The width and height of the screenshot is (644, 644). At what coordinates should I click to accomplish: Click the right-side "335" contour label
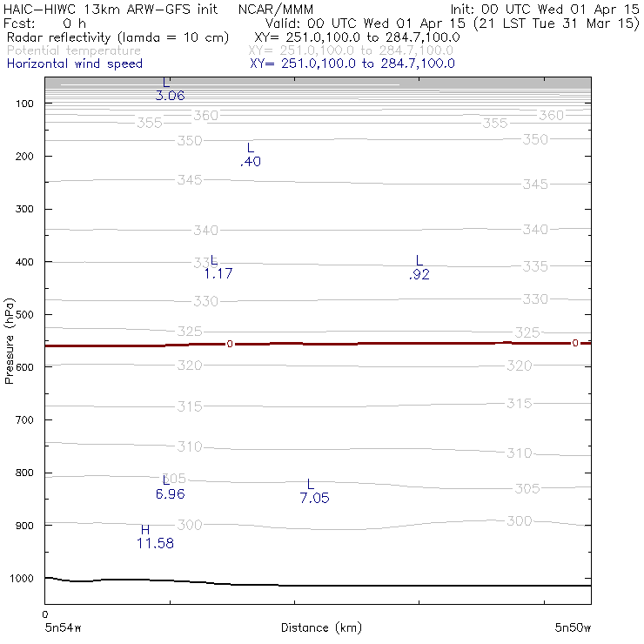(535, 266)
